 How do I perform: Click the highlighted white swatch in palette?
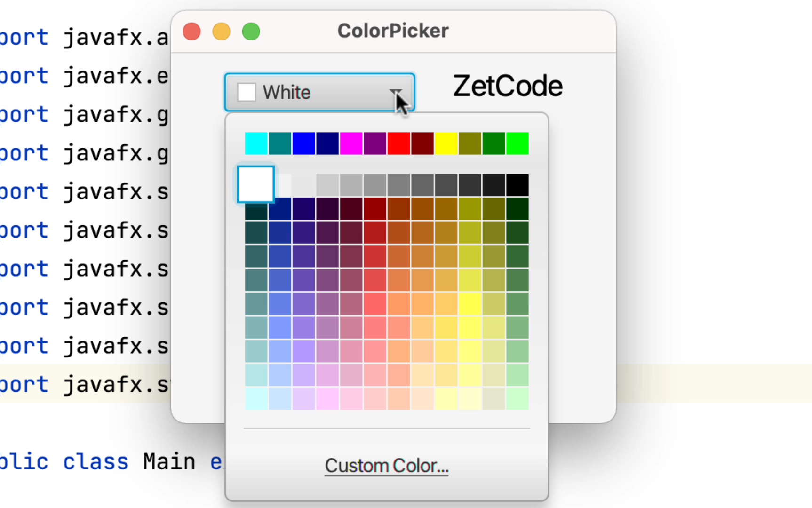(x=256, y=184)
